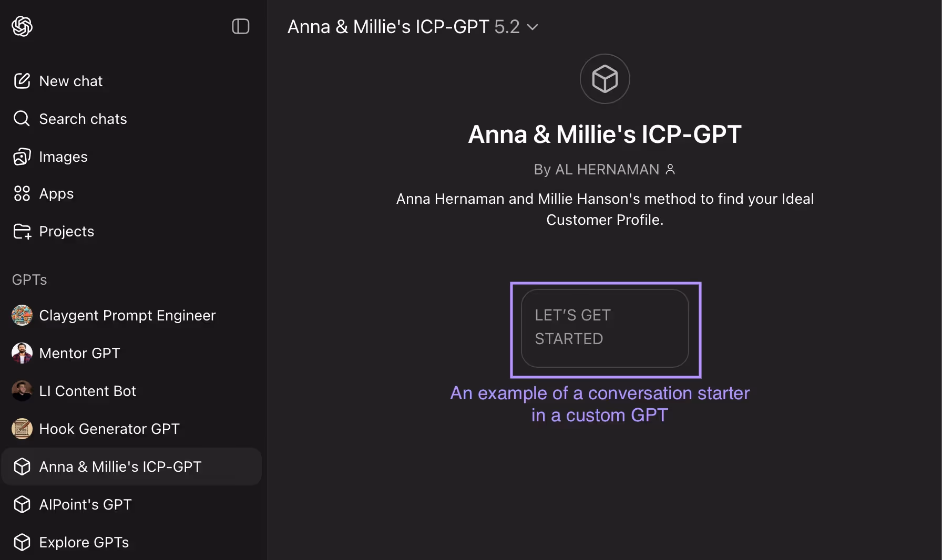Screen dimensions: 942x560
Task: Click By AL HERNAMAN author text
Action: click(596, 169)
